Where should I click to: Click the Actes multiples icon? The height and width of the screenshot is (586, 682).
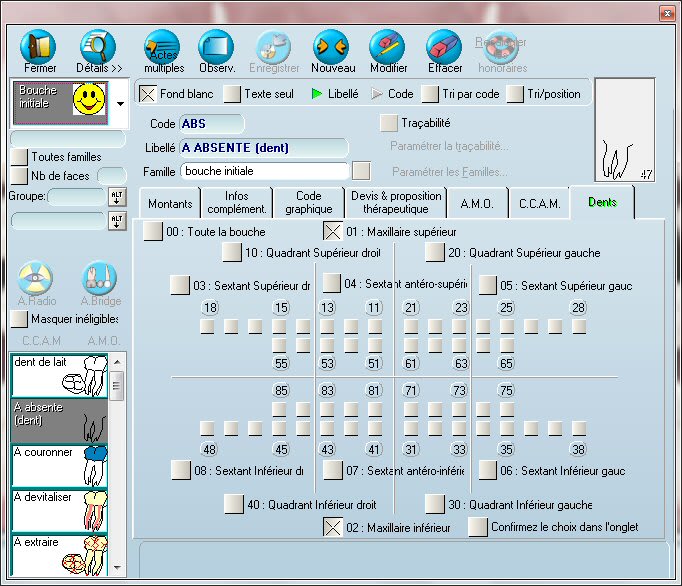click(x=161, y=47)
